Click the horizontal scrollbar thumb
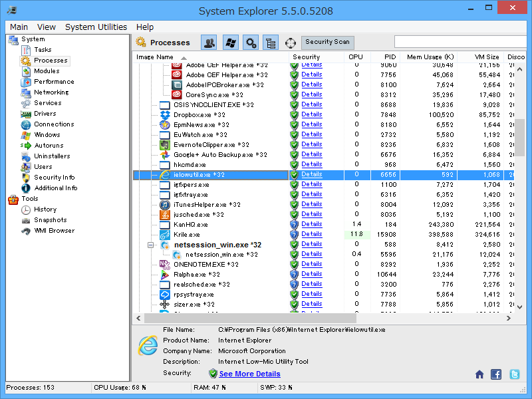The image size is (532, 399). [x=251, y=319]
